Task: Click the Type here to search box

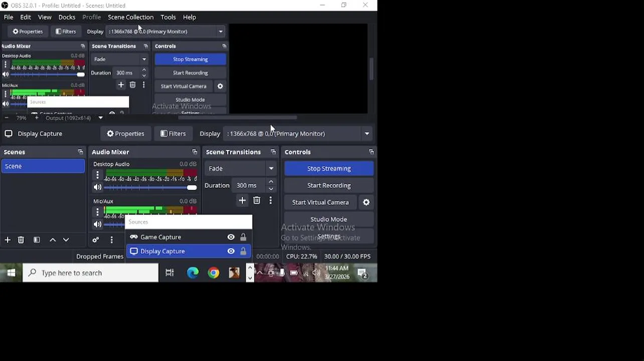Action: click(x=91, y=273)
